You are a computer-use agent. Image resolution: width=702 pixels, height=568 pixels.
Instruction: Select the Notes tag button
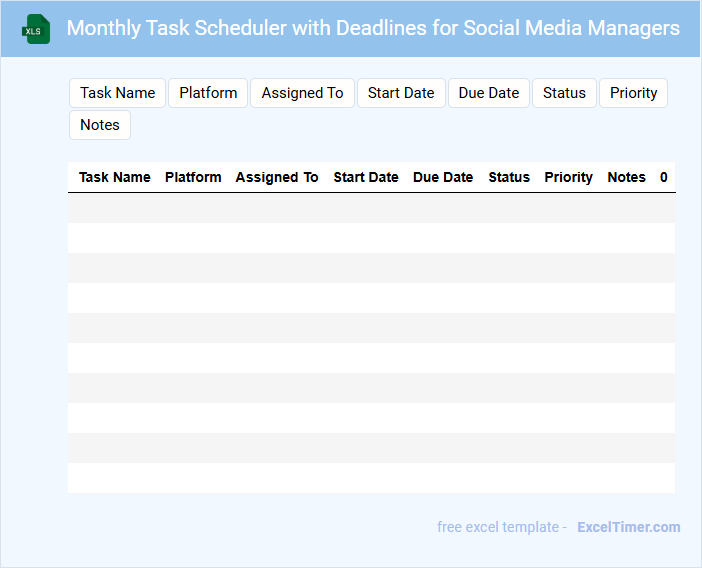pyautogui.click(x=100, y=125)
